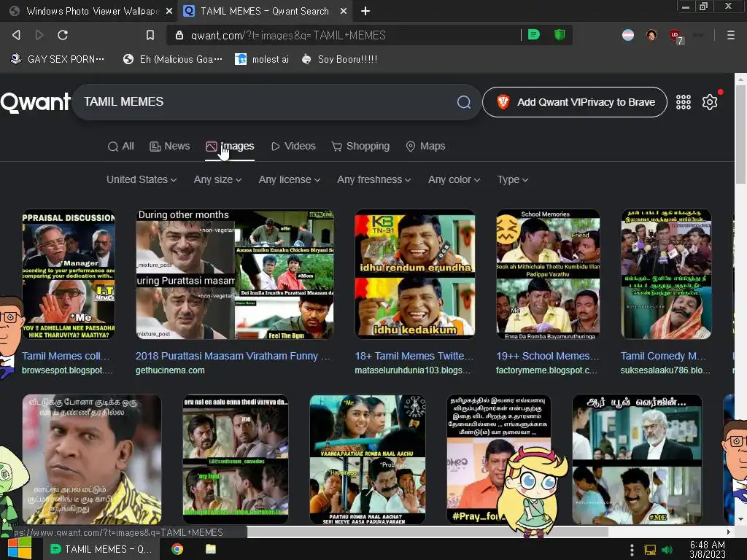Open the oru nal en aalu meme thumbnail
The image size is (747, 560).
pyautogui.click(x=236, y=459)
